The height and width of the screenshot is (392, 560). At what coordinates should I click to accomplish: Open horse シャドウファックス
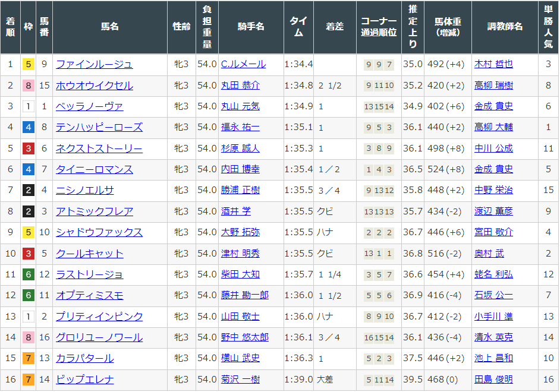(x=99, y=232)
